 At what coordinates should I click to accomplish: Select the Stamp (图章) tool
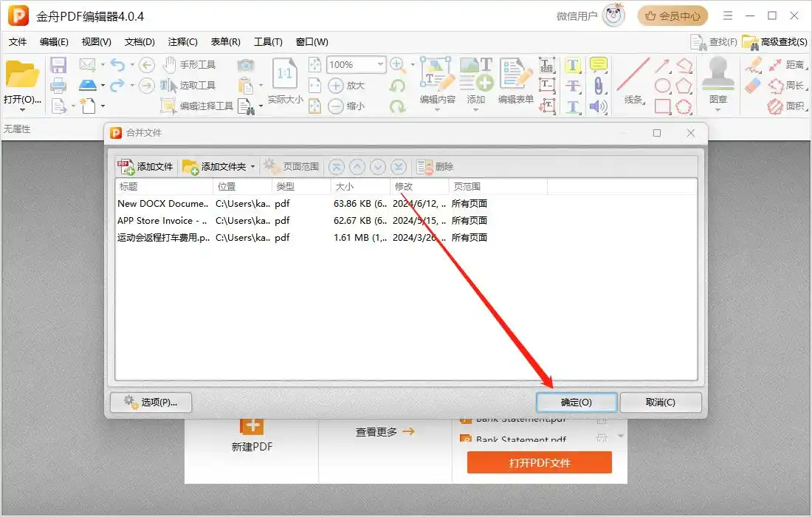pyautogui.click(x=718, y=75)
